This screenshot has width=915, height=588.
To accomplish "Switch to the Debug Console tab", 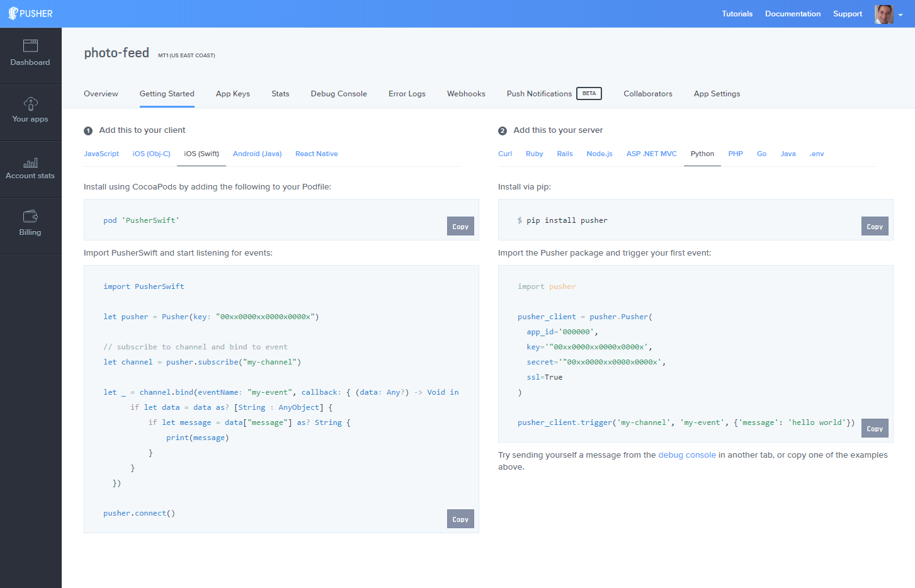I will tap(338, 94).
